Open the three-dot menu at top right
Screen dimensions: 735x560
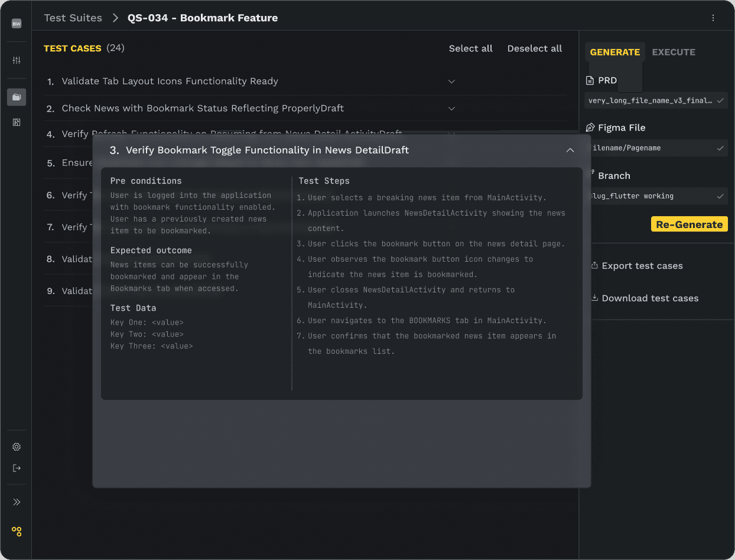tap(713, 18)
